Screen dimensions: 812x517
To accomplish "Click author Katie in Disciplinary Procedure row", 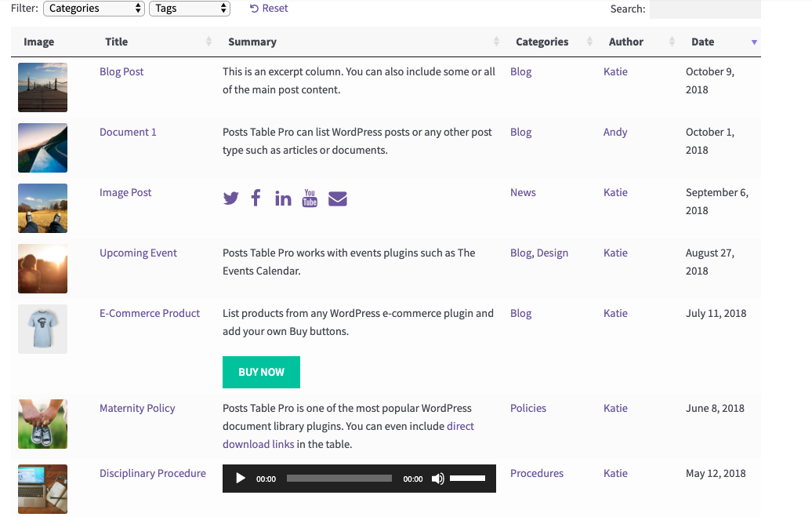I will click(616, 473).
